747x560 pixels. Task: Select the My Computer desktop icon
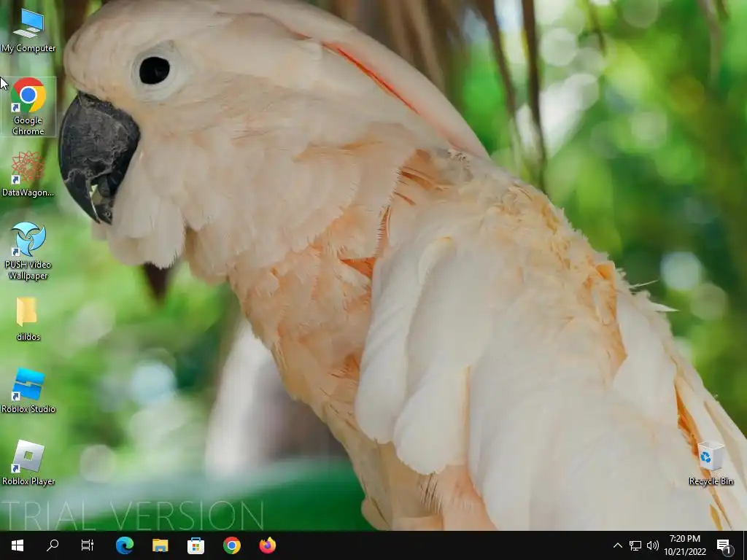tap(28, 31)
